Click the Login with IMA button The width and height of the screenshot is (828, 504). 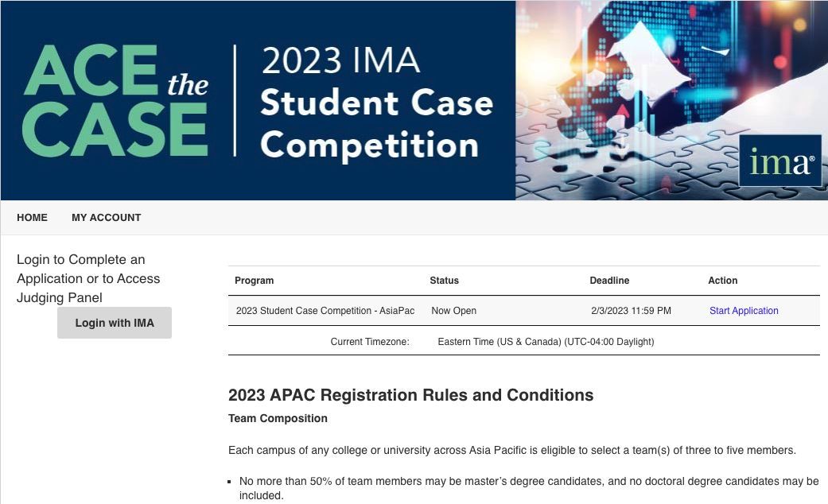click(x=115, y=323)
